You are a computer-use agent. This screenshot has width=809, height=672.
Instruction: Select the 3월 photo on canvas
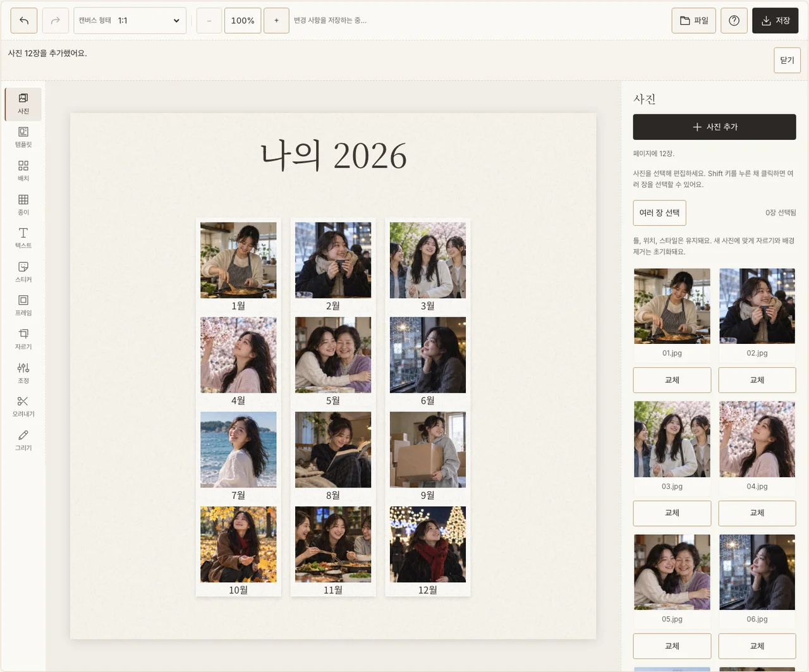pos(428,260)
